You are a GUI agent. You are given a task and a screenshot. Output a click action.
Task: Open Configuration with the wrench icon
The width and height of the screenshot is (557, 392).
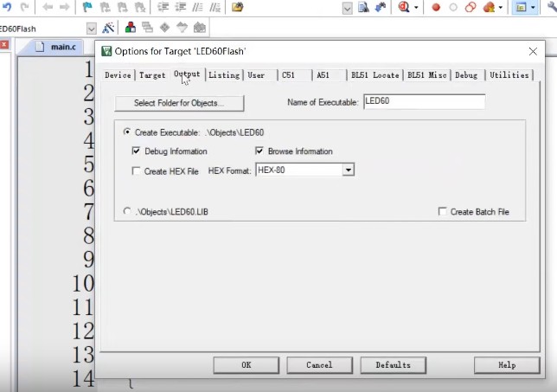(553, 7)
